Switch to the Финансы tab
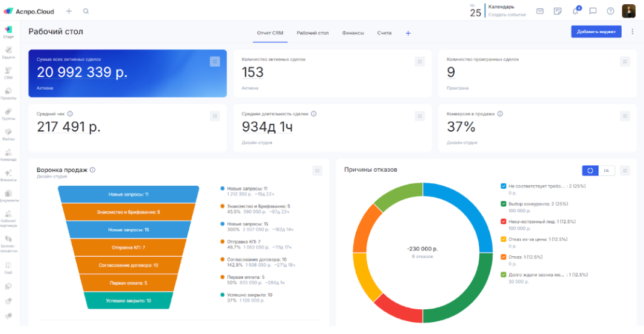 pyautogui.click(x=353, y=33)
